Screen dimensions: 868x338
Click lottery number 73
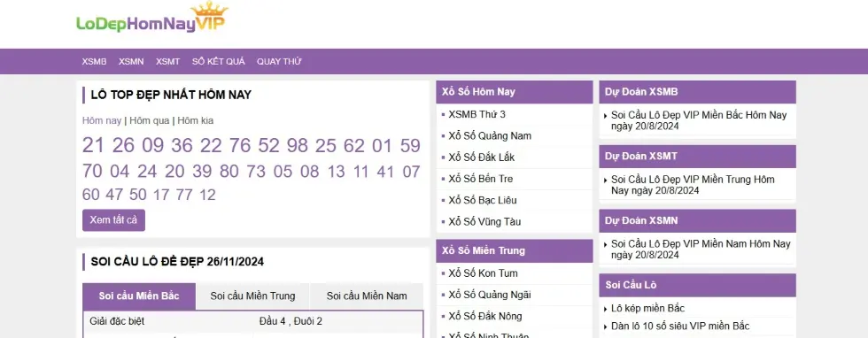pyautogui.click(x=256, y=172)
